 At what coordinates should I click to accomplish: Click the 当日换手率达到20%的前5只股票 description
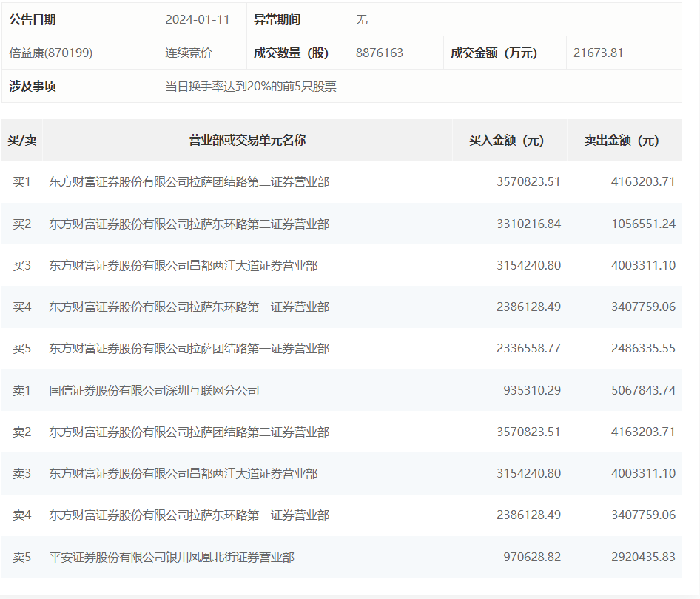pos(251,86)
